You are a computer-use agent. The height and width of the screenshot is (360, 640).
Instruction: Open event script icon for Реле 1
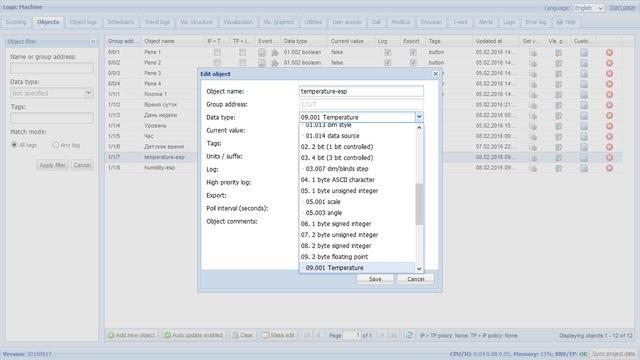point(262,52)
